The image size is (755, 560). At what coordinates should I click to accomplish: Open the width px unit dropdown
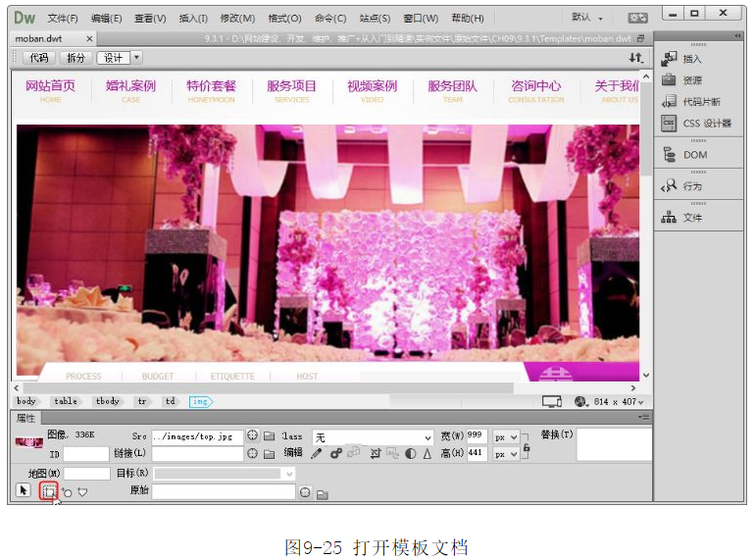point(506,436)
